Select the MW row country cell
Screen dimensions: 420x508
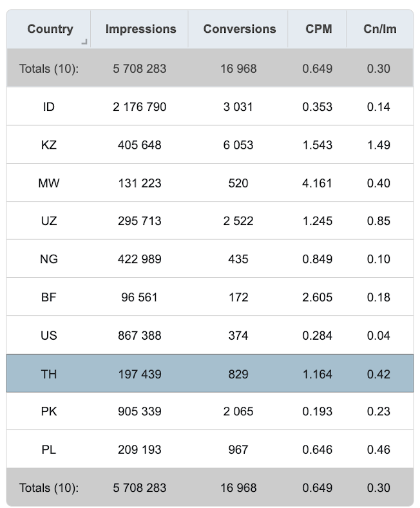(x=49, y=183)
